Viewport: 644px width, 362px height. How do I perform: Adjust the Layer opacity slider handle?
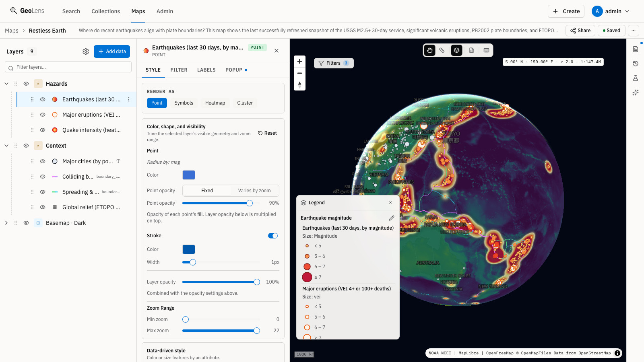point(257,282)
